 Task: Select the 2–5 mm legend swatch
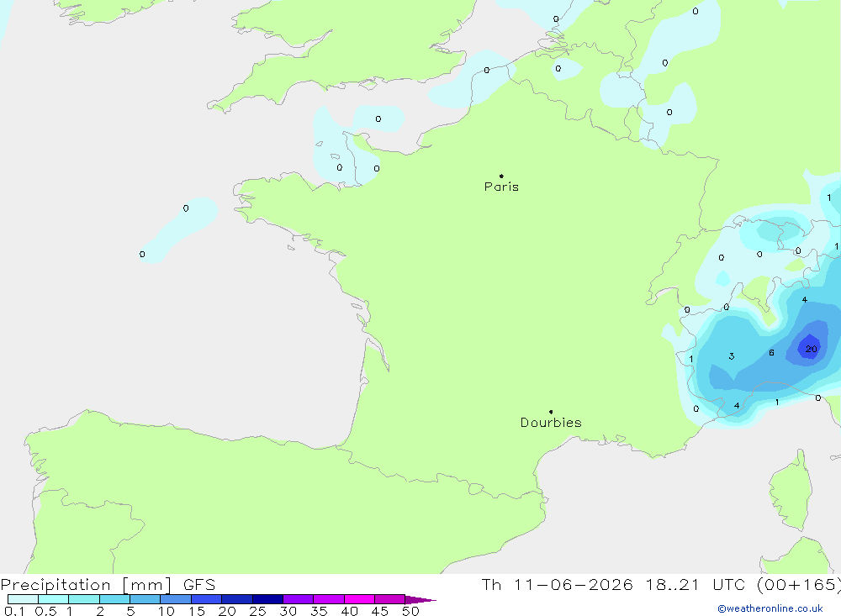114,599
